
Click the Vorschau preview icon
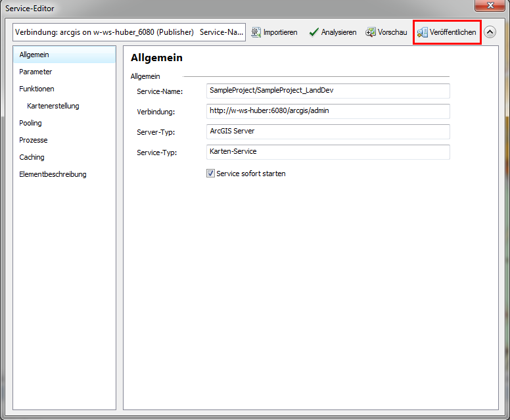(371, 32)
